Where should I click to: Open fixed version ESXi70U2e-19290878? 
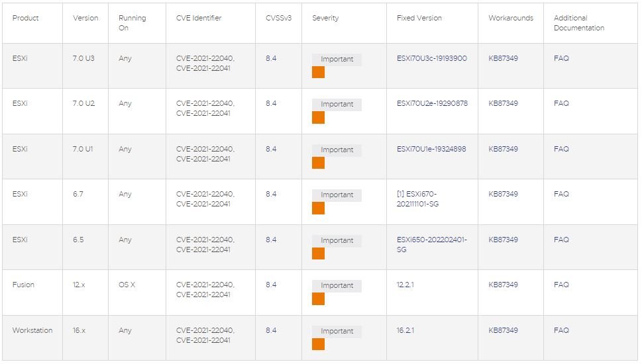[x=432, y=103]
